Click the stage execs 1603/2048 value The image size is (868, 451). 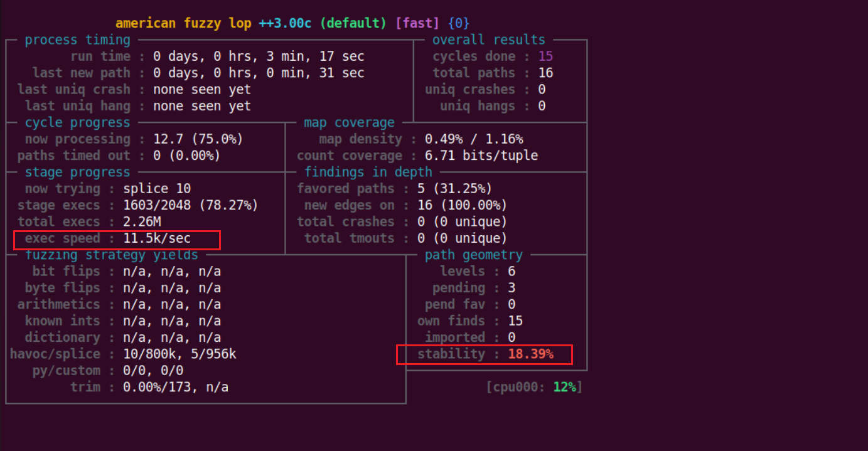click(190, 205)
